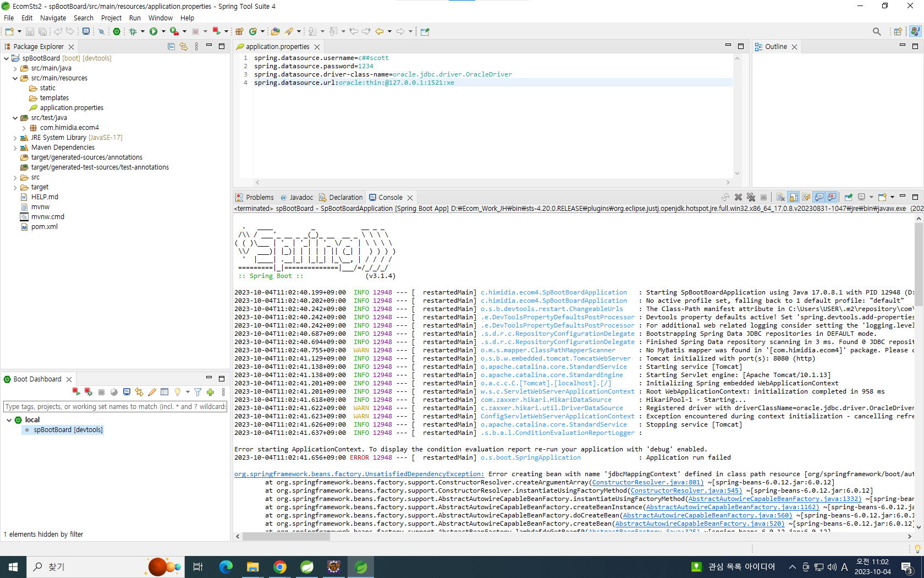924x578 pixels.
Task: Open the Run button dropdown arrow
Action: [x=163, y=31]
